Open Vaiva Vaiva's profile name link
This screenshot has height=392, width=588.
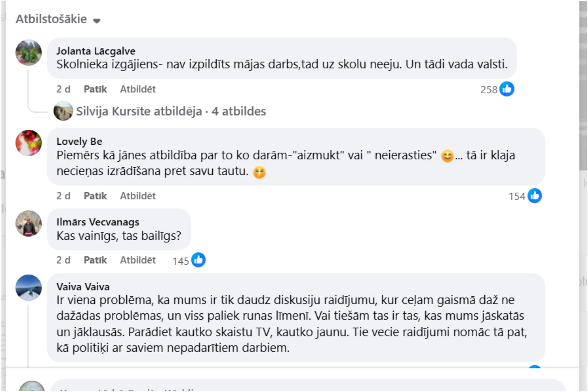coord(83,287)
